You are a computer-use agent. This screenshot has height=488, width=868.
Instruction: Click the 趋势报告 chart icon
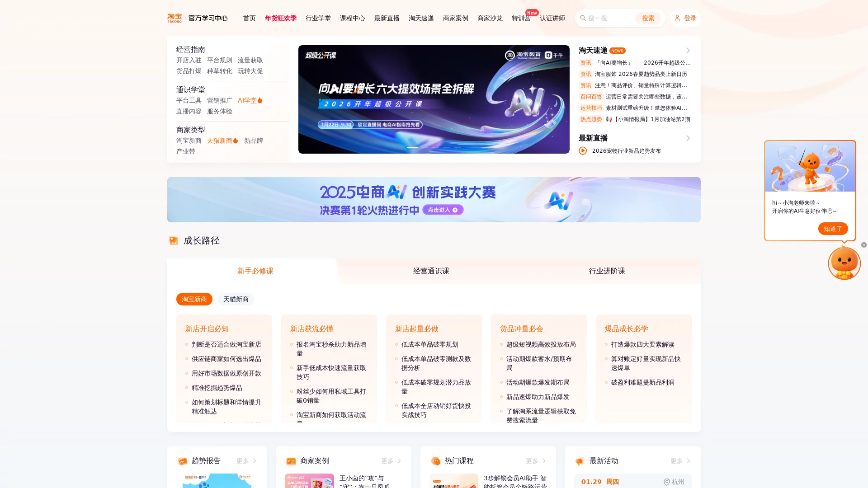pos(183,461)
